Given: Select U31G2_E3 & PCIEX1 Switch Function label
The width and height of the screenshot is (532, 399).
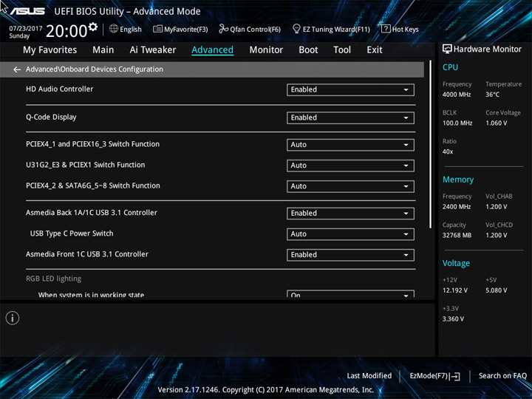Looking at the screenshot, I should pyautogui.click(x=85, y=165).
